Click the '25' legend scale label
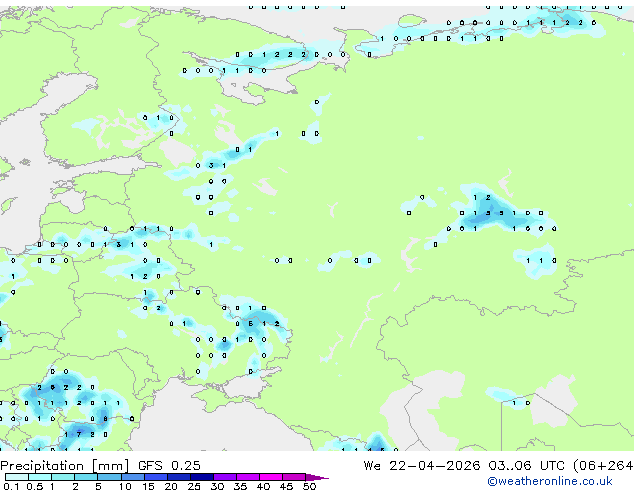This screenshot has height=490, width=634. (x=194, y=486)
